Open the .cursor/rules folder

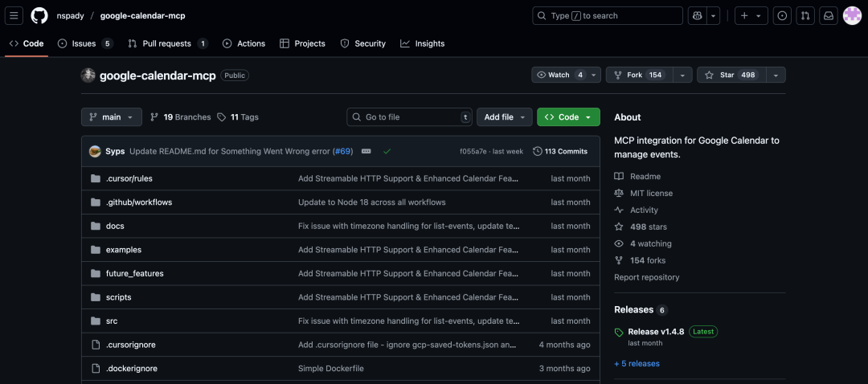pos(129,178)
